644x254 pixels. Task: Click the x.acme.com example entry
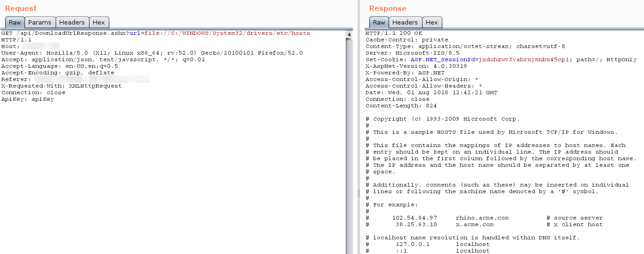point(484,225)
